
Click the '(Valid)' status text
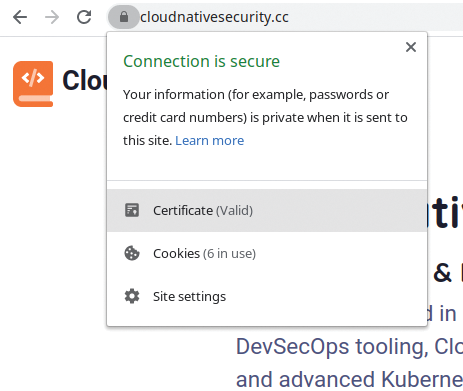pos(235,211)
